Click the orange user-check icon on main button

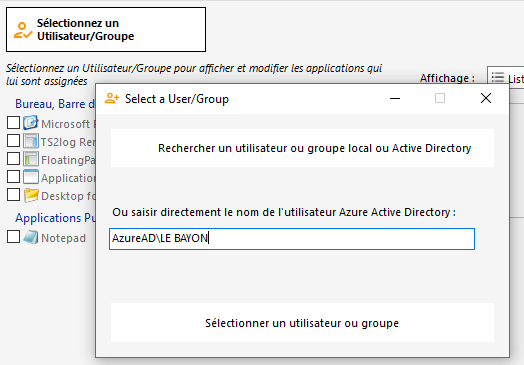point(23,30)
